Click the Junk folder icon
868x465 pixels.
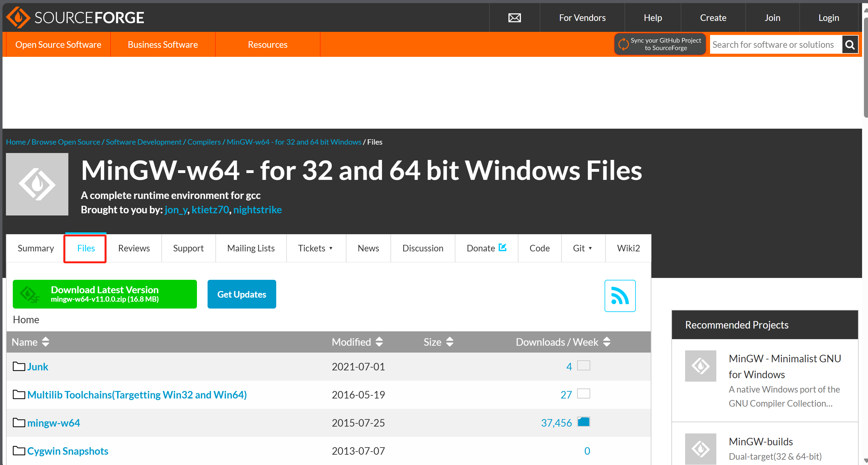click(x=19, y=366)
